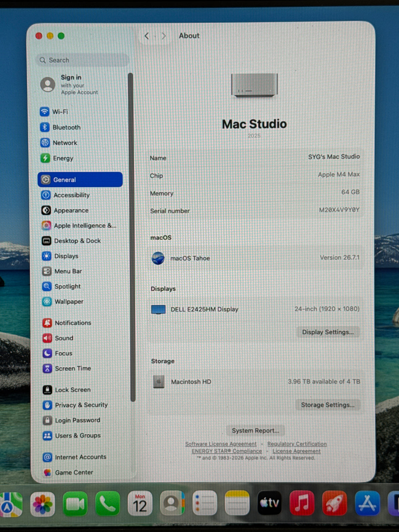This screenshot has width=399, height=532.
Task: Click the Apple M4 Max chip value
Action: pyautogui.click(x=339, y=175)
